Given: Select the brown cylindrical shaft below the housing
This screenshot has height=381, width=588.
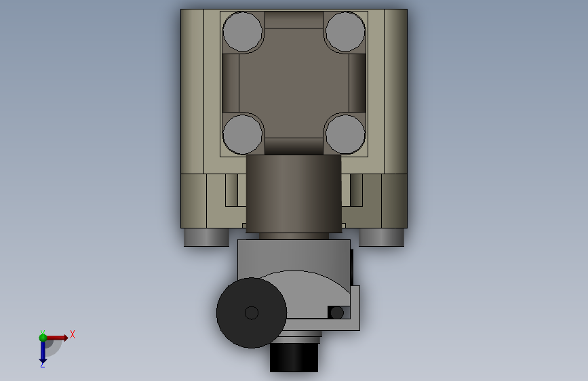Looking at the screenshot, I should click(x=294, y=194).
